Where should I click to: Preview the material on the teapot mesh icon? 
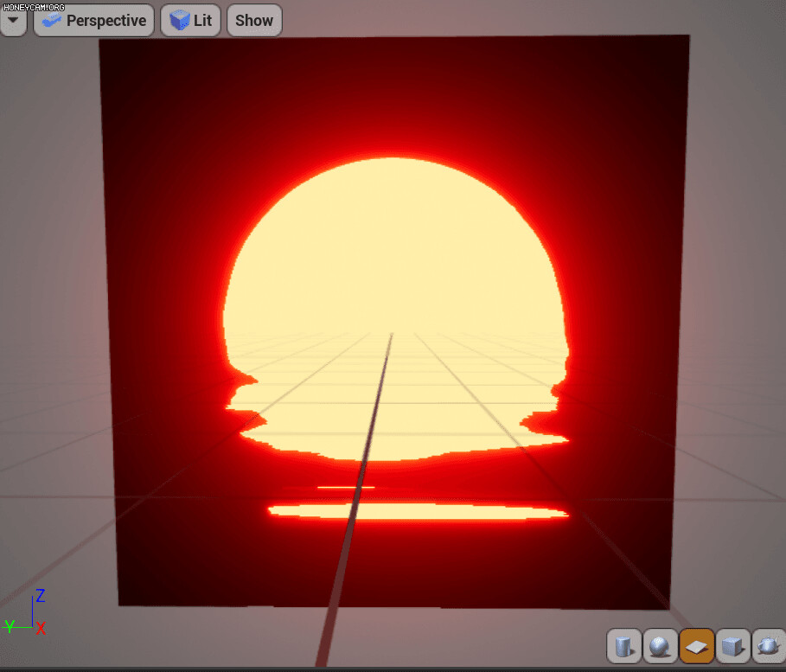(768, 646)
